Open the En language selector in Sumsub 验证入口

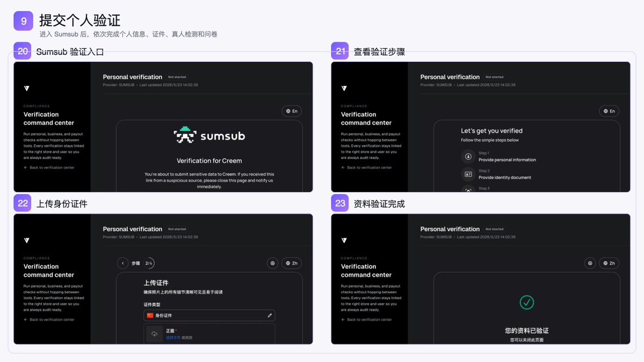point(291,111)
